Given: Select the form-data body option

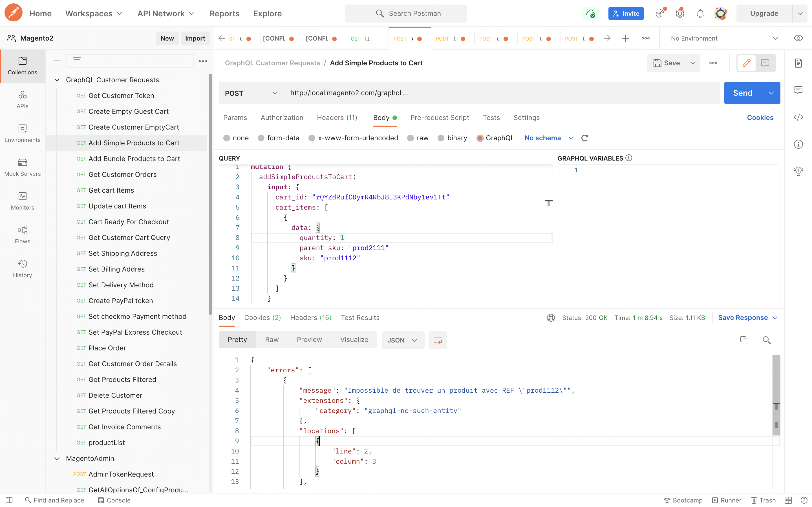Looking at the screenshot, I should click(261, 138).
